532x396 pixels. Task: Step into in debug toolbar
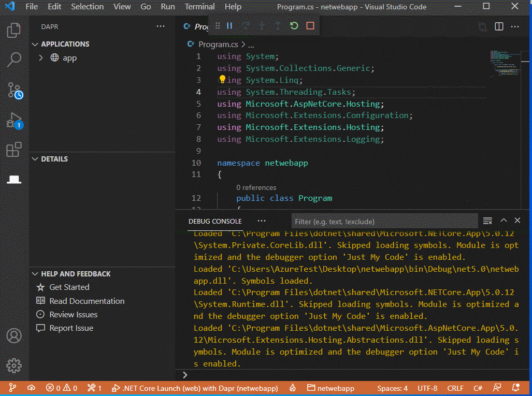(262, 26)
